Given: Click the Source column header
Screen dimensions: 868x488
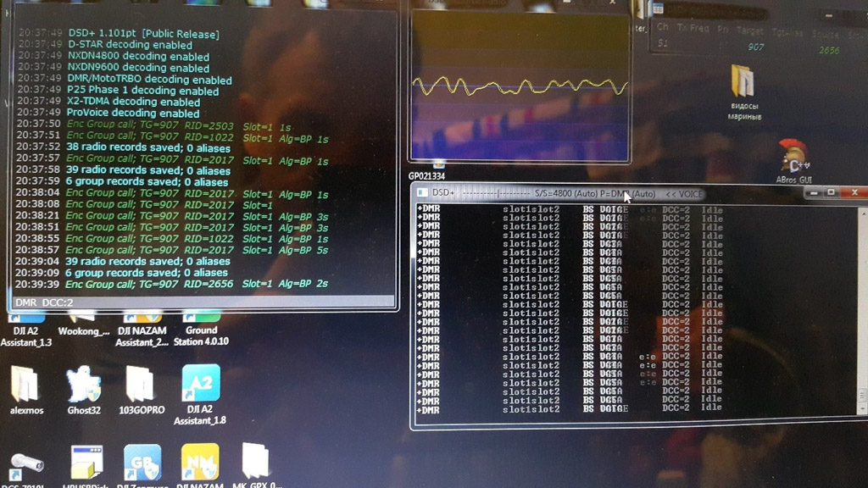Looking at the screenshot, I should [826, 34].
